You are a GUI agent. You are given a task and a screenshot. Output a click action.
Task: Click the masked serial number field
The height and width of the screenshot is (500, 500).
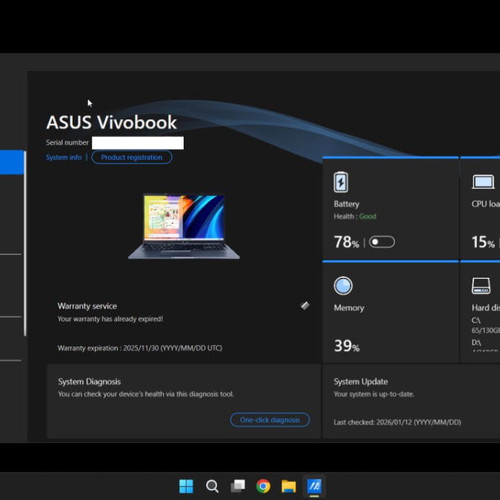tap(138, 143)
